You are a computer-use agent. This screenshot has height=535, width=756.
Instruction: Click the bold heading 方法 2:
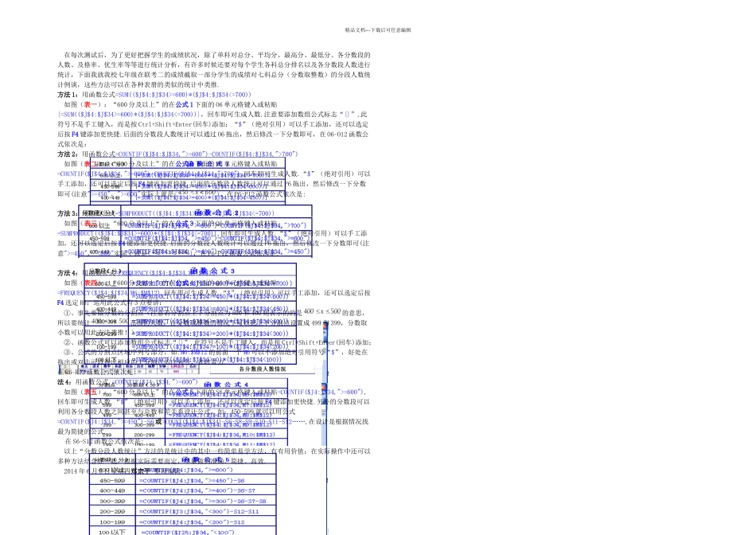[x=68, y=154]
